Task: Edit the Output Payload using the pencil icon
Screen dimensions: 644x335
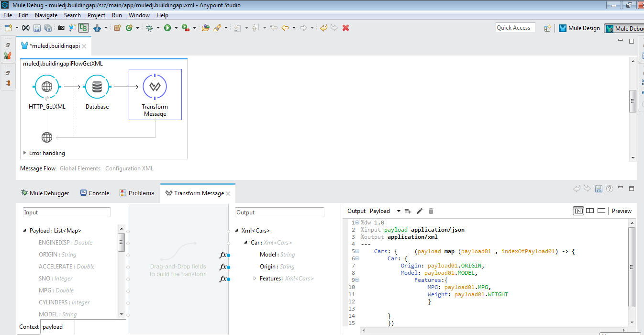Action: point(419,211)
